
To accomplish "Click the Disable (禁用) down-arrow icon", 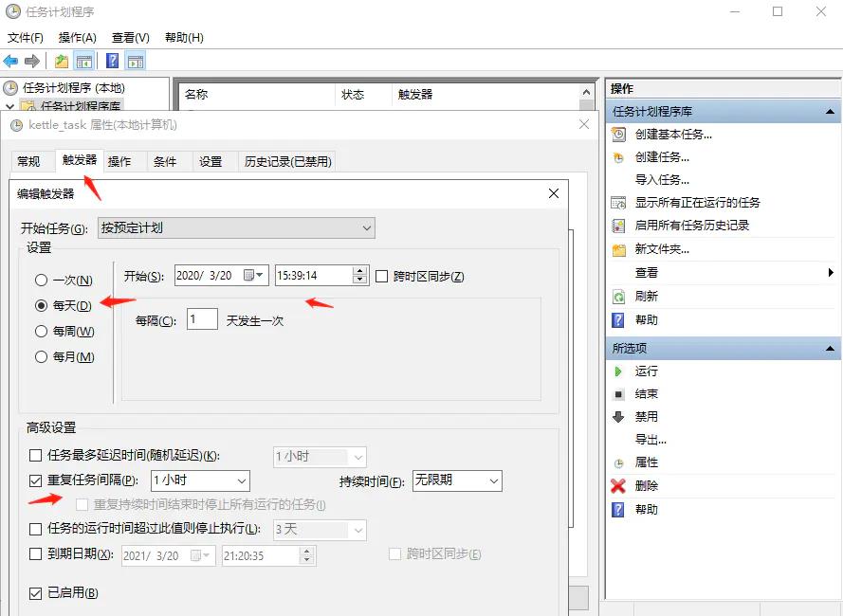I will (618, 417).
